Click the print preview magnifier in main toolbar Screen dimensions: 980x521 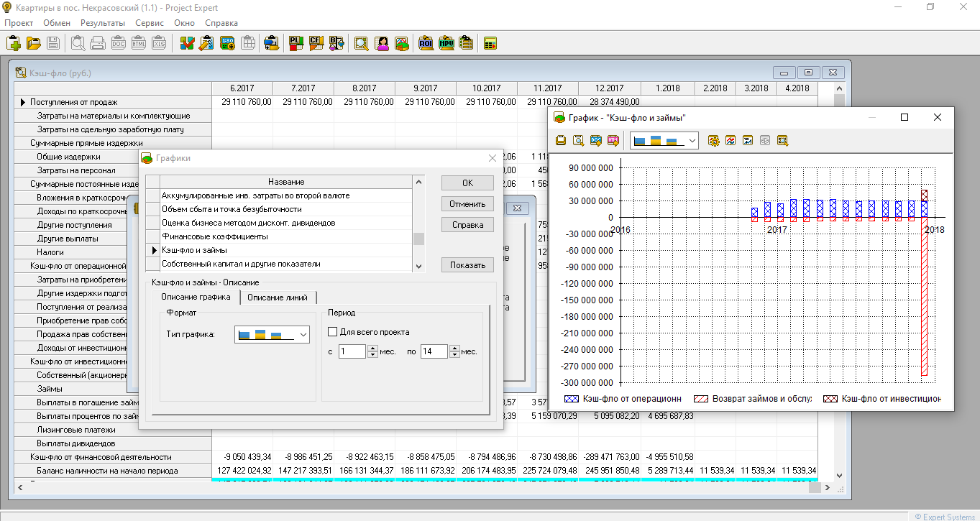click(78, 43)
